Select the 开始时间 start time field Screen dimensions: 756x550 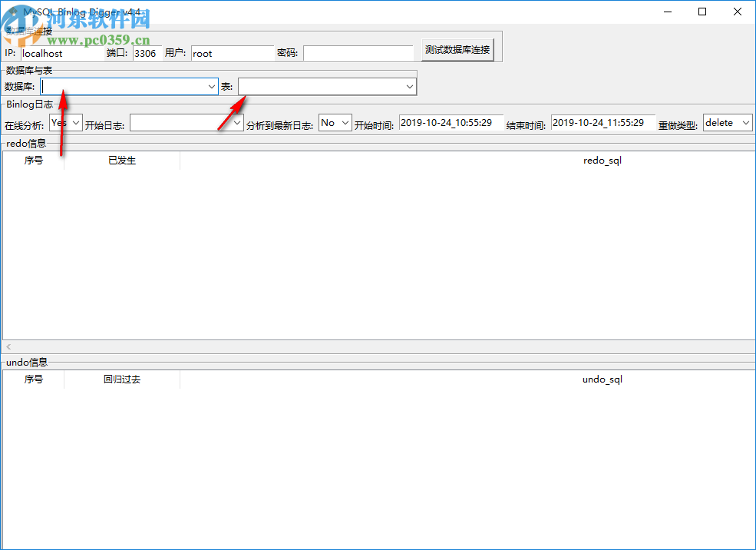451,122
